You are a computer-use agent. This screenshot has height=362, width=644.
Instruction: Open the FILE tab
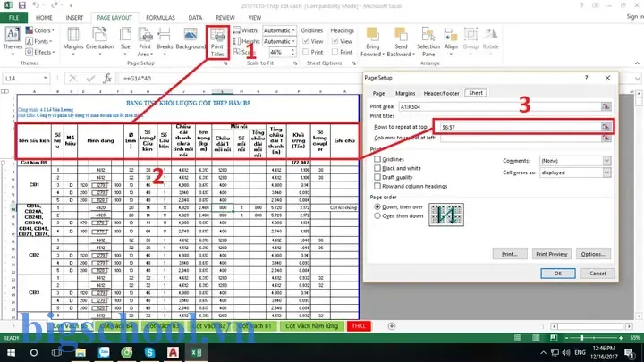tap(13, 18)
